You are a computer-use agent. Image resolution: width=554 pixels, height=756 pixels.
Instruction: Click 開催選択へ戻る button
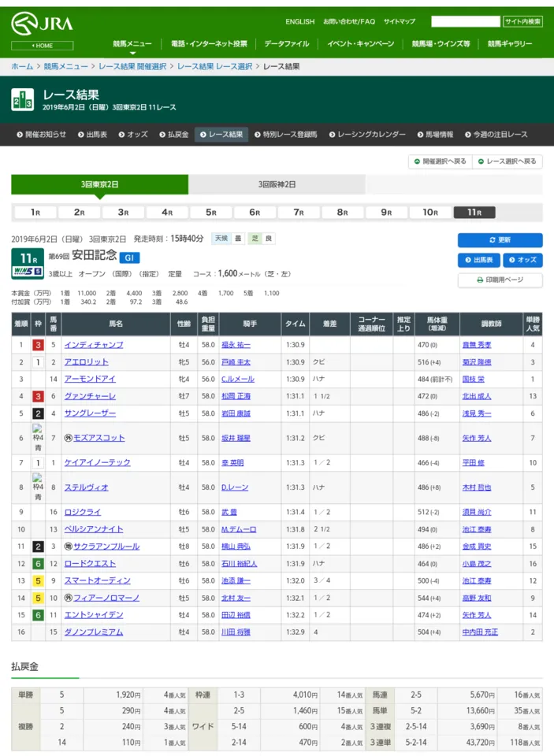440,161
